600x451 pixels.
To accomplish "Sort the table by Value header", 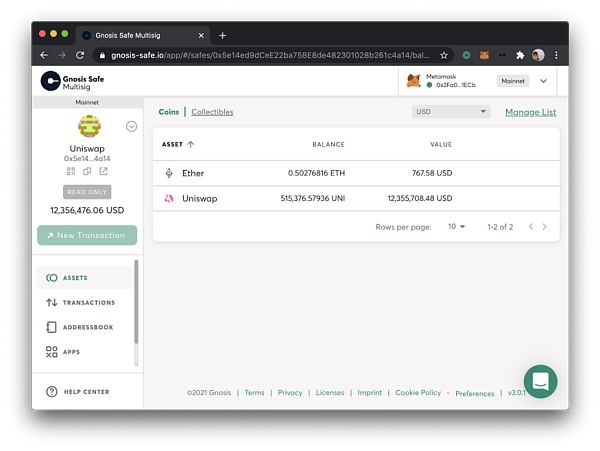I will coord(441,145).
